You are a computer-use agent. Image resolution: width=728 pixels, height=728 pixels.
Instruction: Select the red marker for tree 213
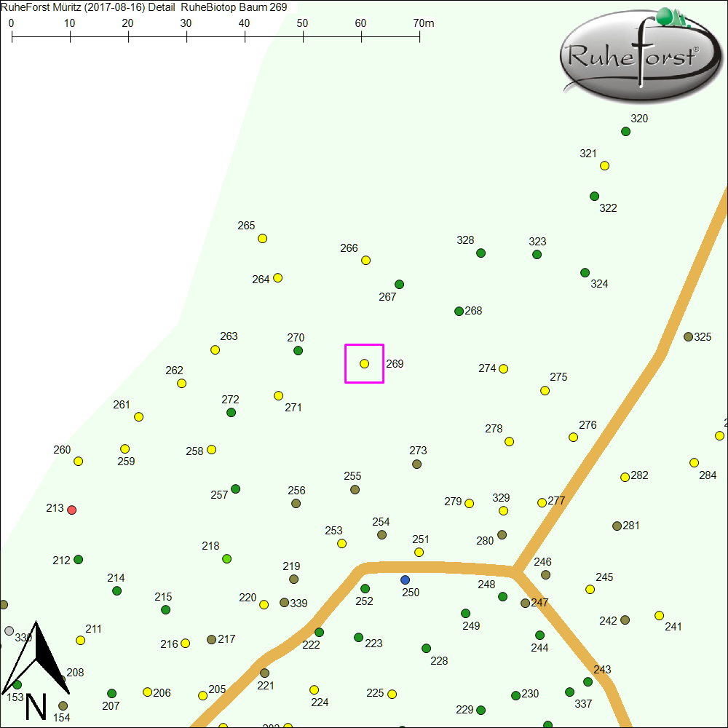[71, 510]
